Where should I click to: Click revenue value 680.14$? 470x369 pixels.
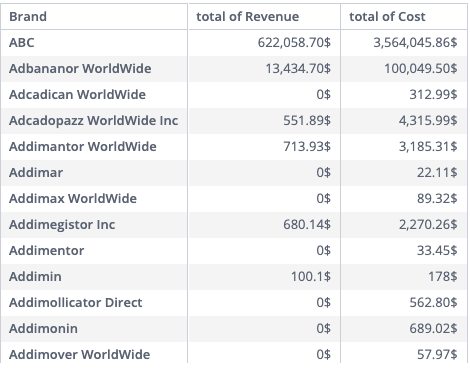click(307, 224)
